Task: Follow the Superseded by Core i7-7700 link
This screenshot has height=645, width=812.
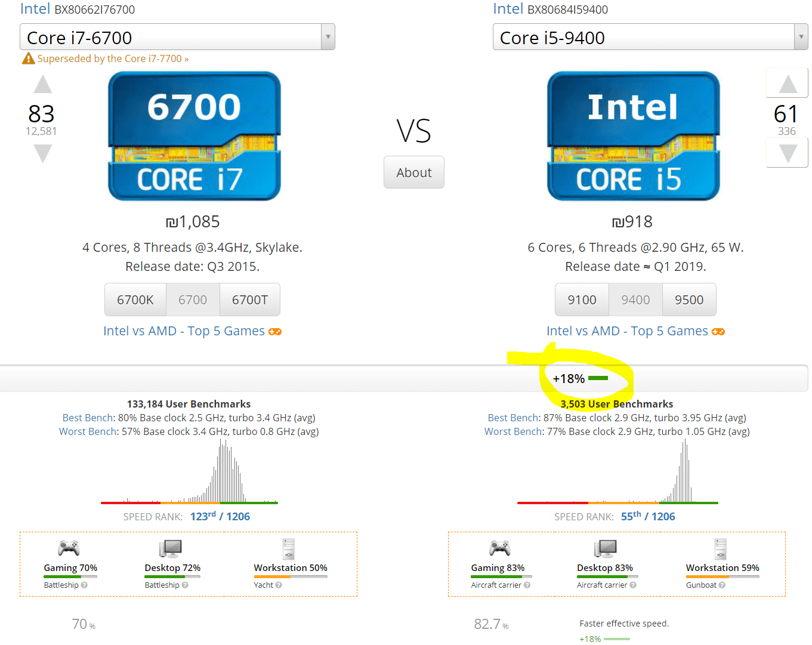Action: [x=113, y=58]
